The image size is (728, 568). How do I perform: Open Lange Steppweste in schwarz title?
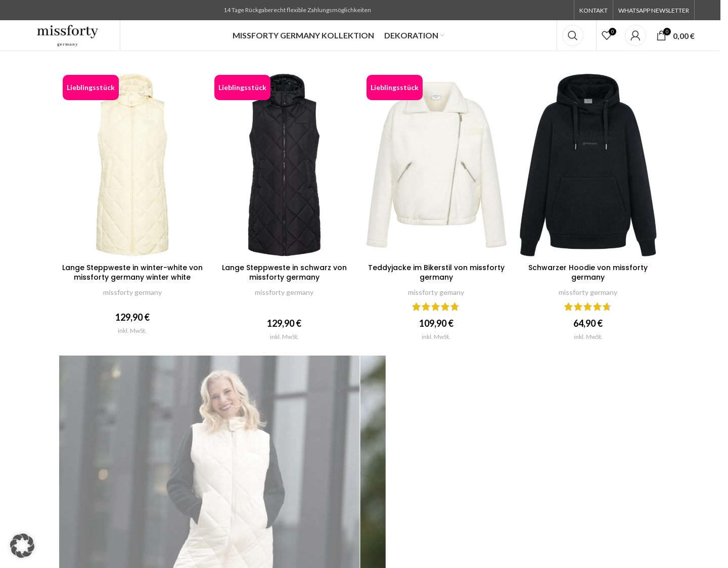click(x=284, y=272)
